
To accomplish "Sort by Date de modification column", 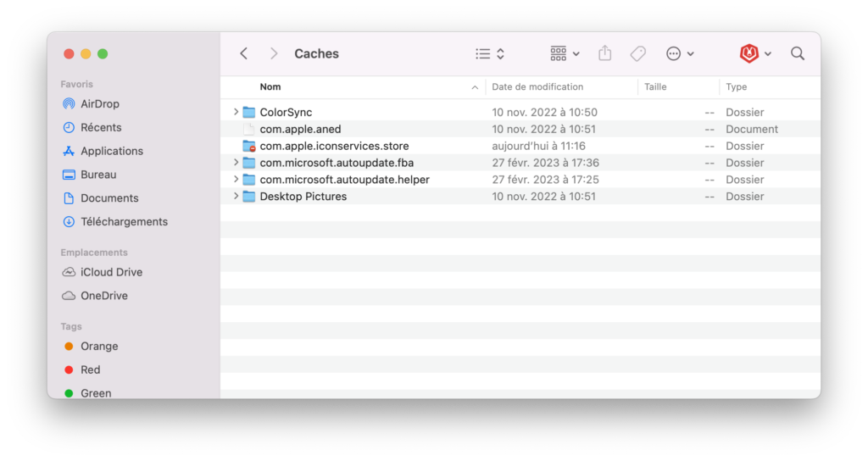I will coord(537,86).
